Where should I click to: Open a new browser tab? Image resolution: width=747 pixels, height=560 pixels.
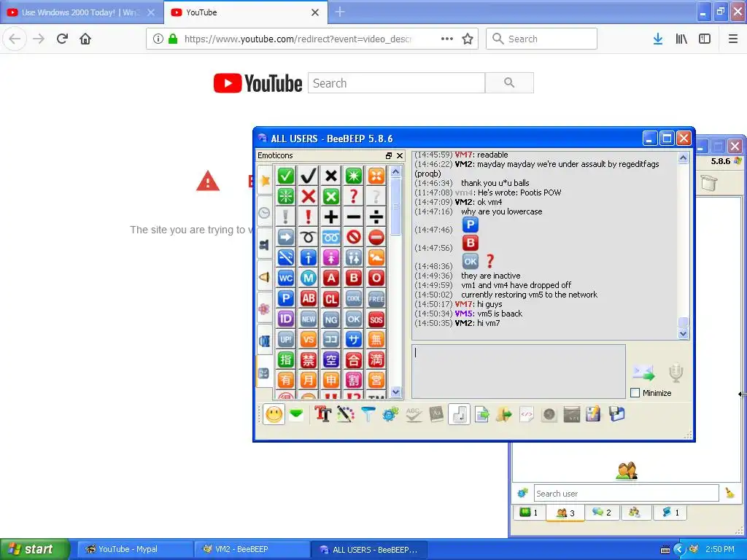click(340, 12)
